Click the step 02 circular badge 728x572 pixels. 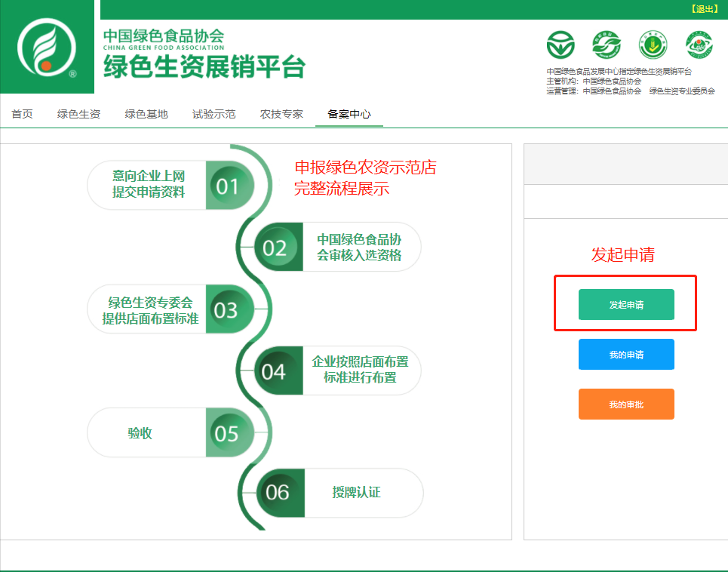pos(275,248)
